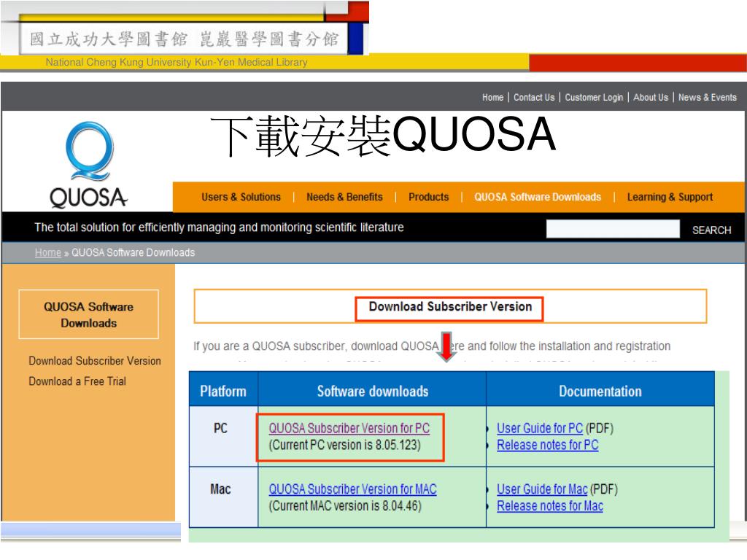
Task: Click the QUOSA logo
Action: coord(88,165)
